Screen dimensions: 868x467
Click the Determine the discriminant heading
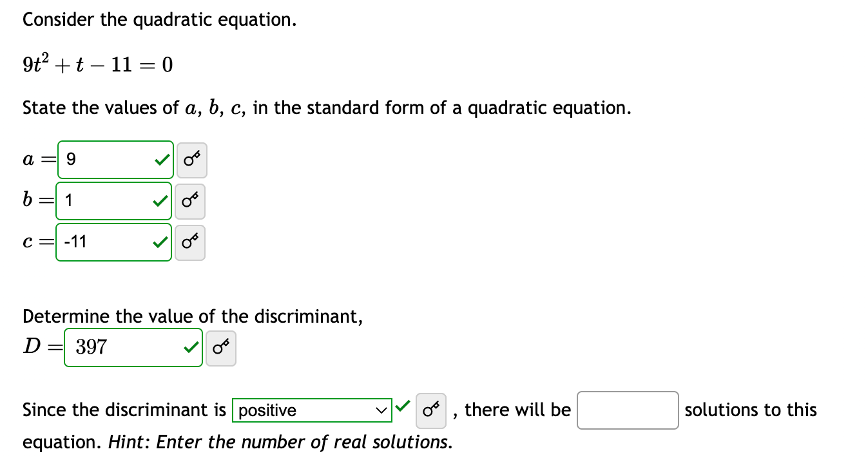[x=192, y=316]
